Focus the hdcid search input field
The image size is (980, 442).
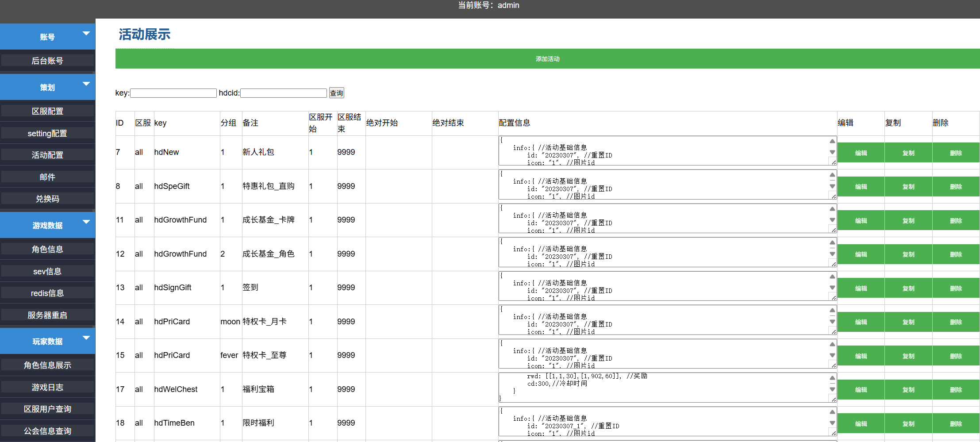tap(283, 93)
